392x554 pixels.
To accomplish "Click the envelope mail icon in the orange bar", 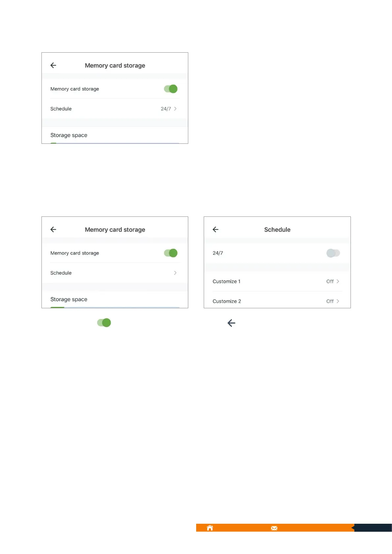I will tap(274, 528).
